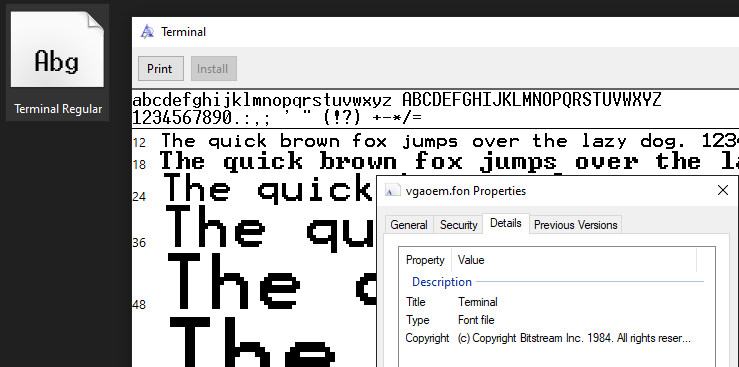The height and width of the screenshot is (367, 739).
Task: Click the Property column header
Action: point(425,260)
